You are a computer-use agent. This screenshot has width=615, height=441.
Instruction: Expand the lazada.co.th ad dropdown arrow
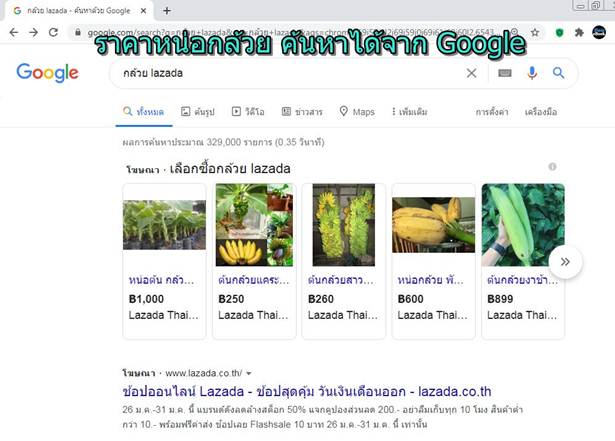(249, 374)
